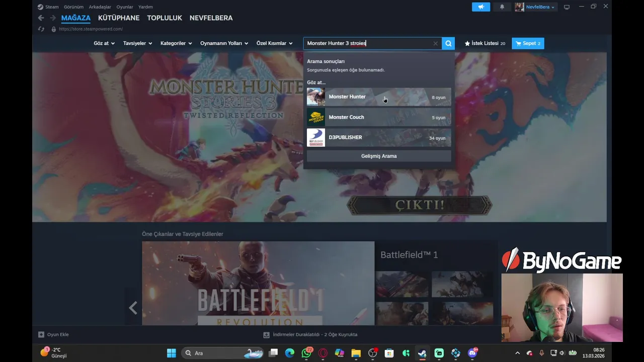Open the Oyunlar menu
Viewport: 644px width, 362px height.
pos(125,7)
